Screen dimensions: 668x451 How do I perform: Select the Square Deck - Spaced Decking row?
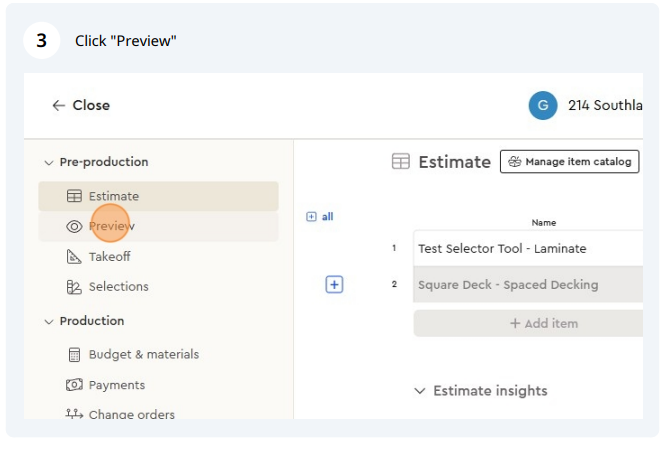[528, 284]
